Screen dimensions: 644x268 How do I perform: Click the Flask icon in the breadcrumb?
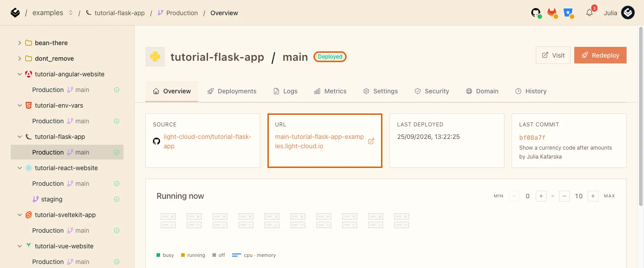click(89, 13)
